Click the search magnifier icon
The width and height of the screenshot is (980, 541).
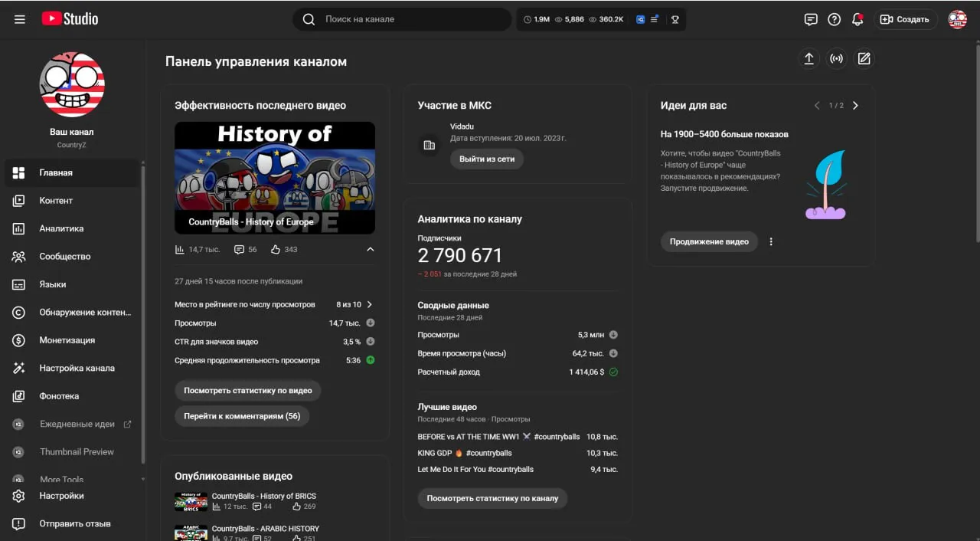pyautogui.click(x=309, y=19)
